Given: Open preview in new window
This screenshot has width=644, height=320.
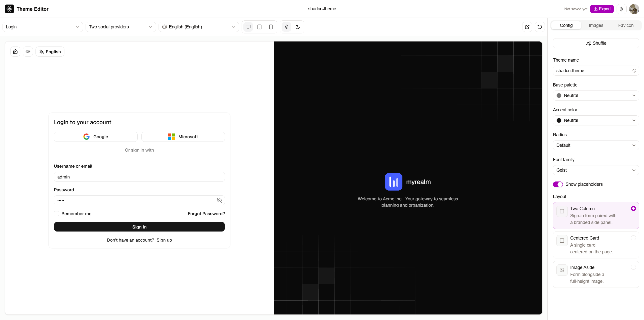Looking at the screenshot, I should pos(527,27).
